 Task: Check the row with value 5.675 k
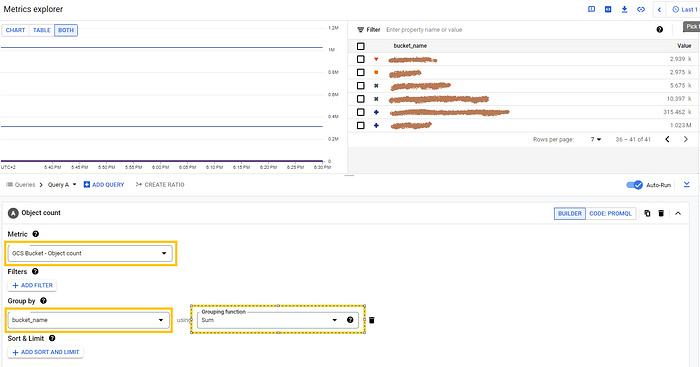pos(361,86)
